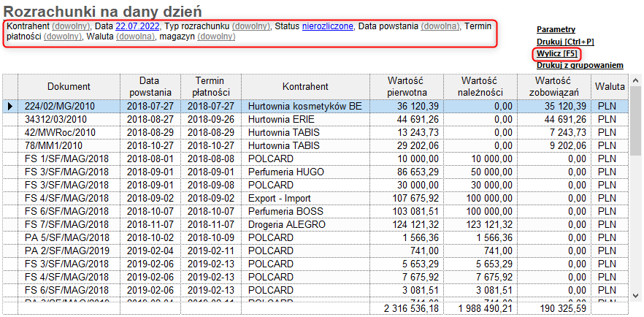Sort by Wartość pierwotna column header
644x317 pixels.
coord(407,87)
